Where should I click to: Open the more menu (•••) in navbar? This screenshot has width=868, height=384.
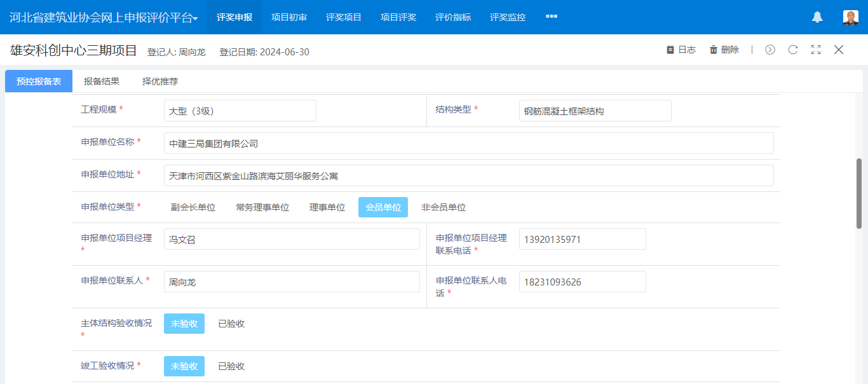[552, 17]
